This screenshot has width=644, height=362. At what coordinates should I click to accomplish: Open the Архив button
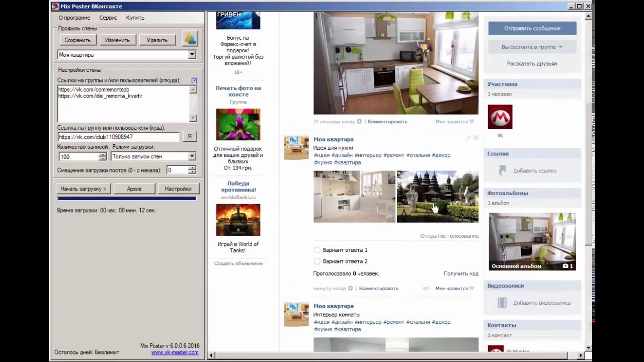tap(134, 189)
